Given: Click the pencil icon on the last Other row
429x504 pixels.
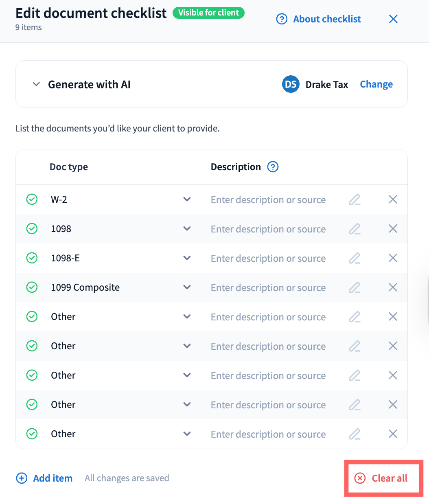Looking at the screenshot, I should coord(355,434).
